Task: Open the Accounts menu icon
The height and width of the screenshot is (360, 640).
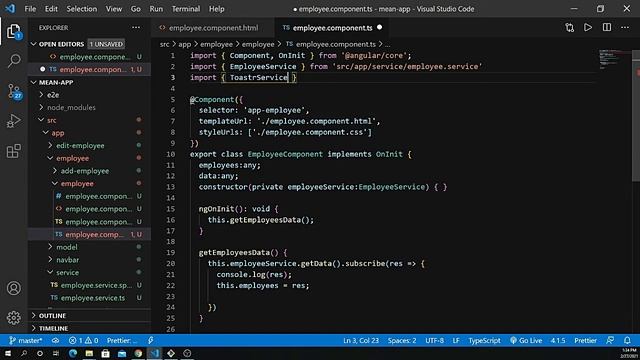Action: pyautogui.click(x=13, y=288)
